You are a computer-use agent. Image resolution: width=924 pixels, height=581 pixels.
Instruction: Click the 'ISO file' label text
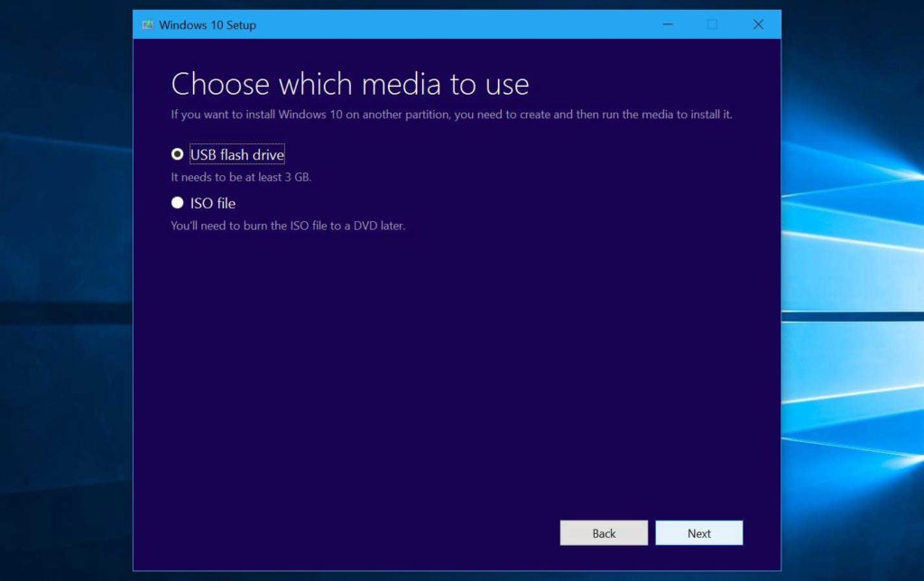(213, 203)
